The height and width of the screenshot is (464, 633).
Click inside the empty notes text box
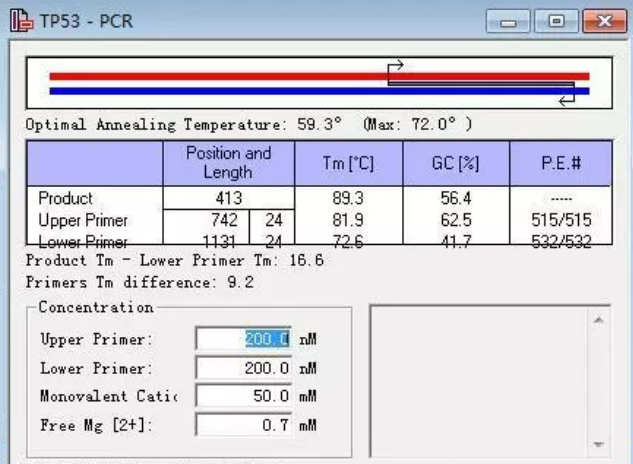(480, 381)
